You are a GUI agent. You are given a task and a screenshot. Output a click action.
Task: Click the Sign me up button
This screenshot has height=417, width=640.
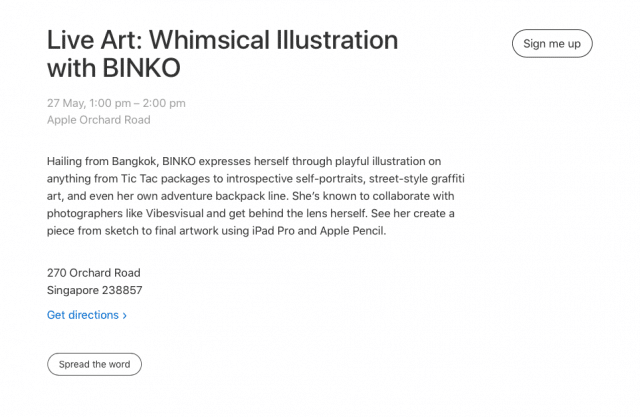(552, 43)
